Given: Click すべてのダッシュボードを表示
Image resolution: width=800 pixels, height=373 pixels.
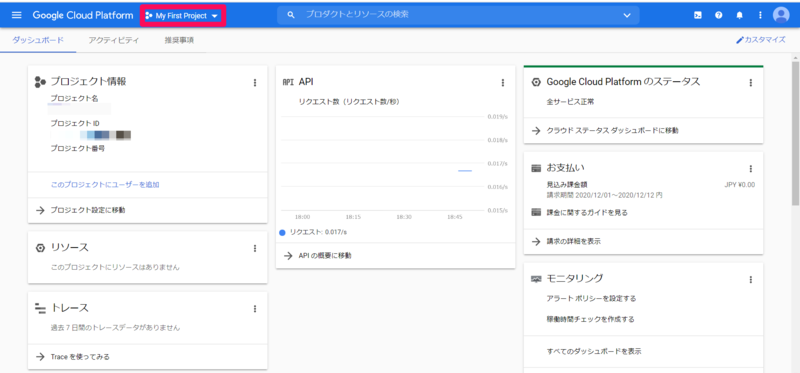Looking at the screenshot, I should tap(594, 352).
